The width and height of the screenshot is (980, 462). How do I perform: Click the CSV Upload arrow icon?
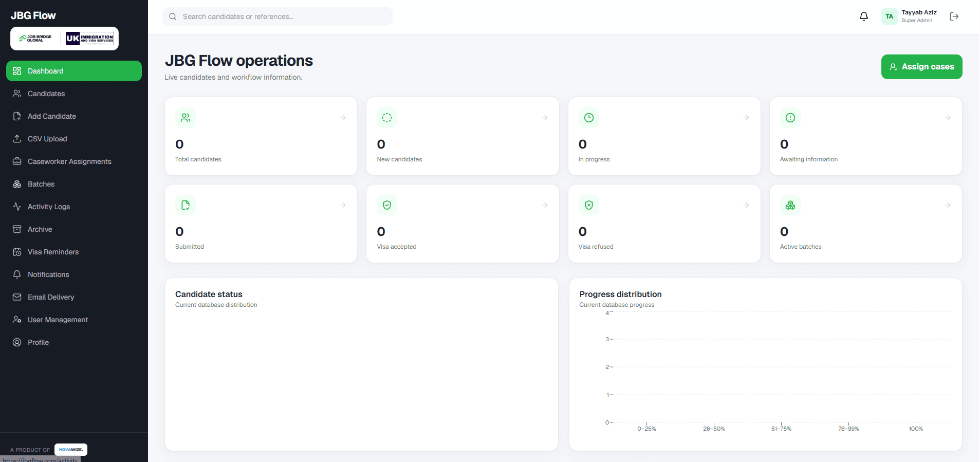pyautogui.click(x=17, y=139)
